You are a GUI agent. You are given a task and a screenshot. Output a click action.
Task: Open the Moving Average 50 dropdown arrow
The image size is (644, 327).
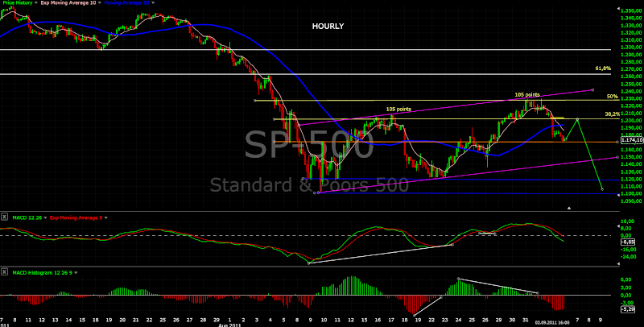point(153,2)
